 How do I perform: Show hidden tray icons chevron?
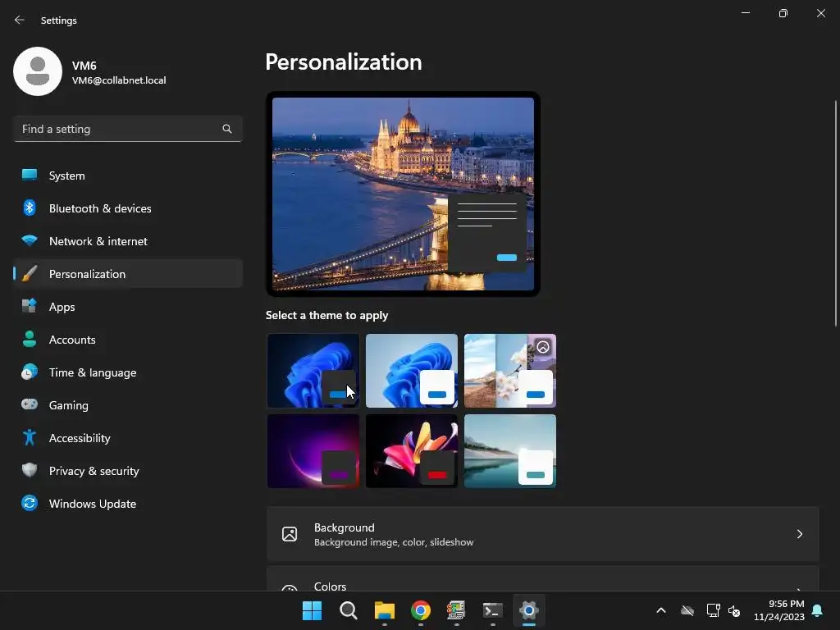661,610
